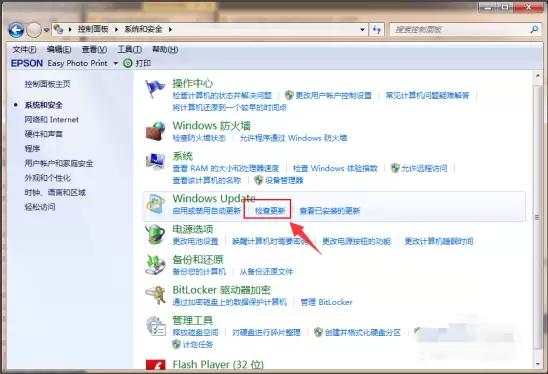The image size is (548, 374).
Task: Click the Windows 防火墙 brick wall icon
Action: point(156,131)
